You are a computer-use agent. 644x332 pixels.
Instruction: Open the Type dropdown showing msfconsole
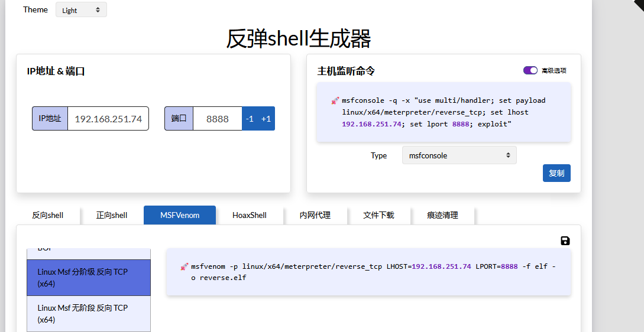click(459, 155)
